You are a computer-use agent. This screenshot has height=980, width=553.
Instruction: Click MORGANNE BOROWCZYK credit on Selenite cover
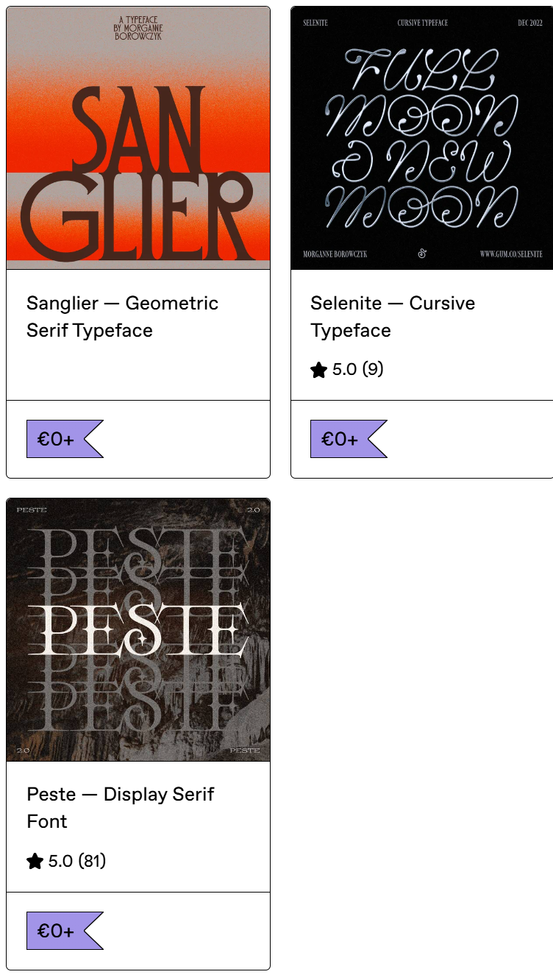(x=335, y=254)
